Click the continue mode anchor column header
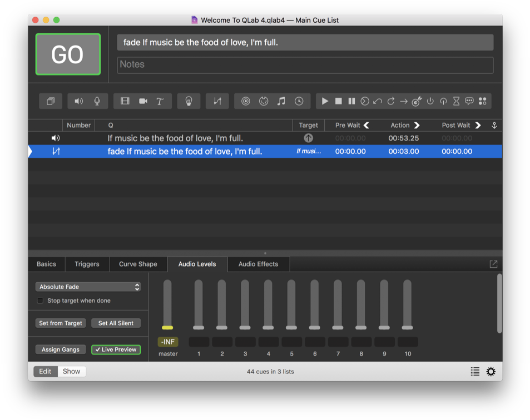 click(x=494, y=125)
